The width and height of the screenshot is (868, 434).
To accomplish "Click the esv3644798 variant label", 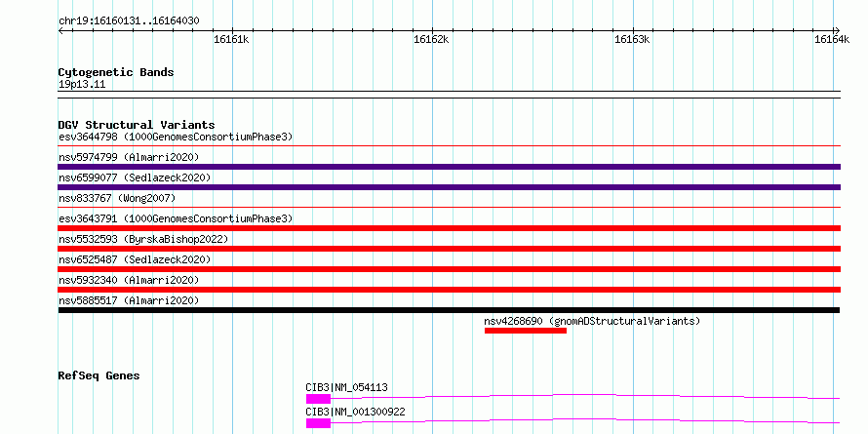I will [x=176, y=137].
